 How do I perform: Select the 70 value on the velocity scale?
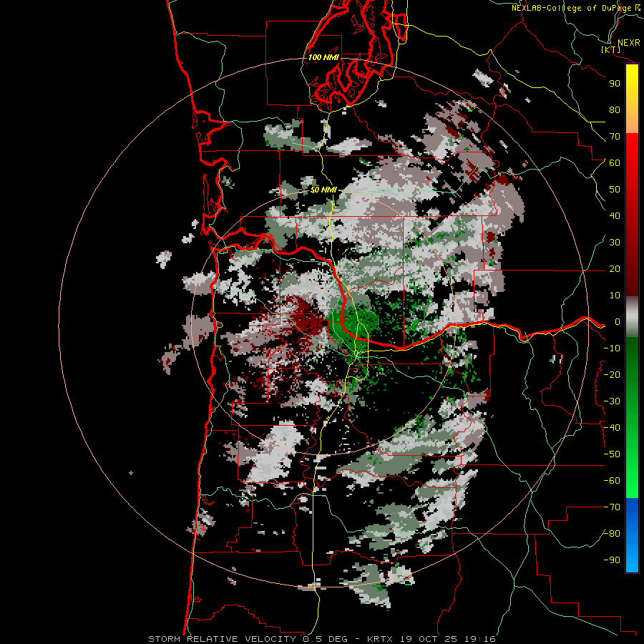(615, 137)
